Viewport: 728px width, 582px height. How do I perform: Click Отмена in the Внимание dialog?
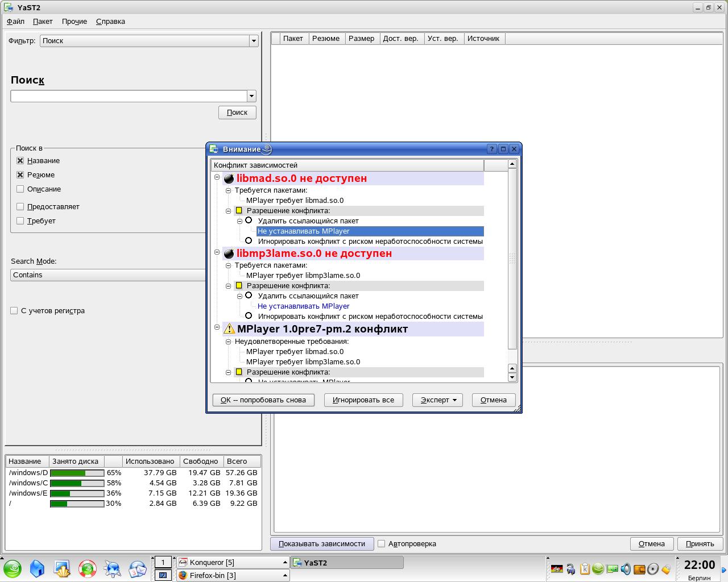pos(494,400)
